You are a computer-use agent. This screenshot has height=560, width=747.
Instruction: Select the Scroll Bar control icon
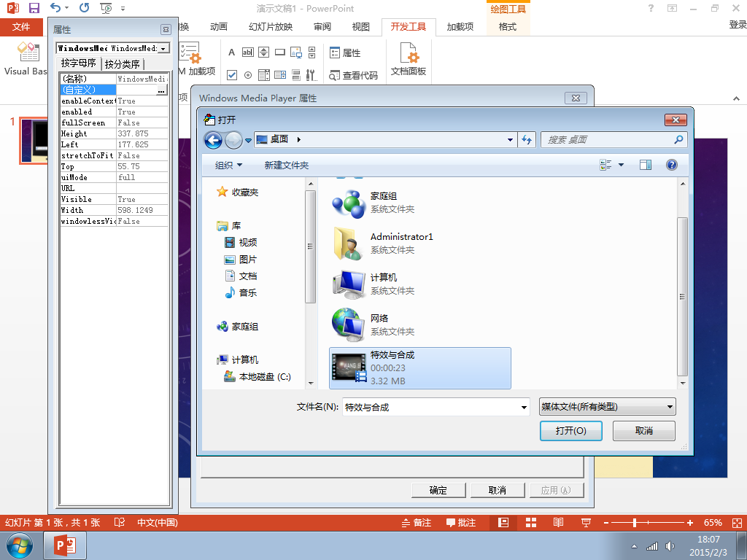[312, 52]
